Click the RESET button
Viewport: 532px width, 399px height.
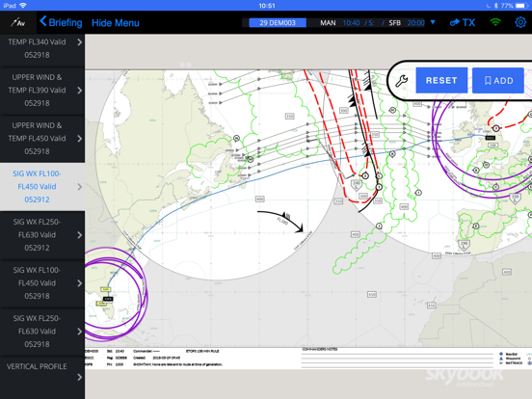(441, 80)
